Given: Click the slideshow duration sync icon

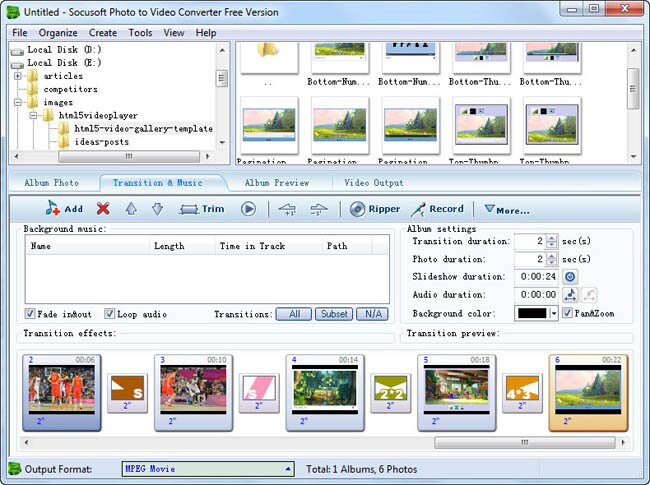Looking at the screenshot, I should point(570,276).
